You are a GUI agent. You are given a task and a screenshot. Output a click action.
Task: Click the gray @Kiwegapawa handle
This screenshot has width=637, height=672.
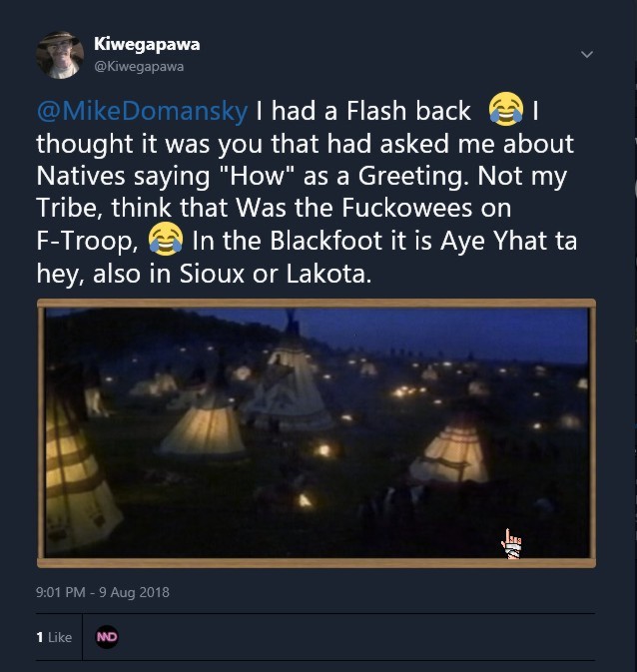coord(139,66)
